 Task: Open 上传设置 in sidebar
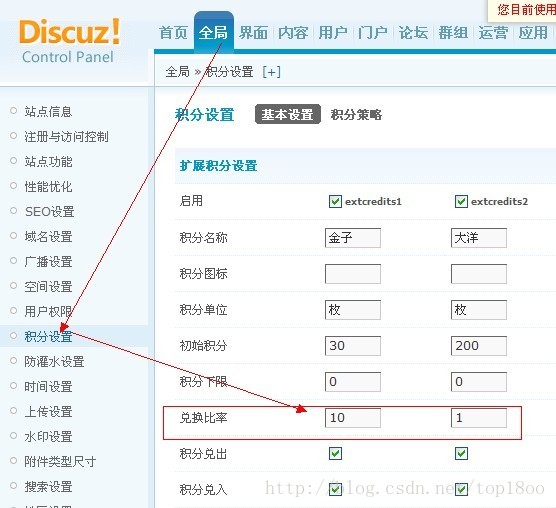click(48, 411)
